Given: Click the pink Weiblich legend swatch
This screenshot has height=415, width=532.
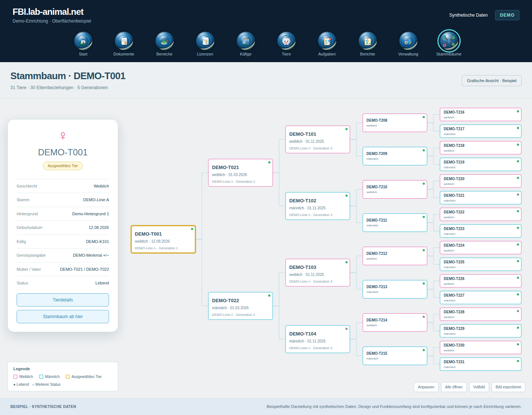Looking at the screenshot, I should tap(16, 377).
